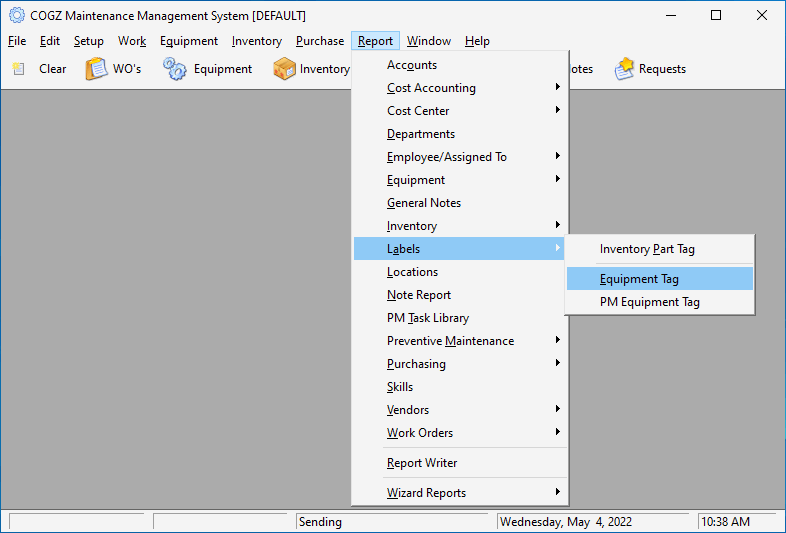786x533 pixels.
Task: Select Note Report entry
Action: [x=460, y=295]
